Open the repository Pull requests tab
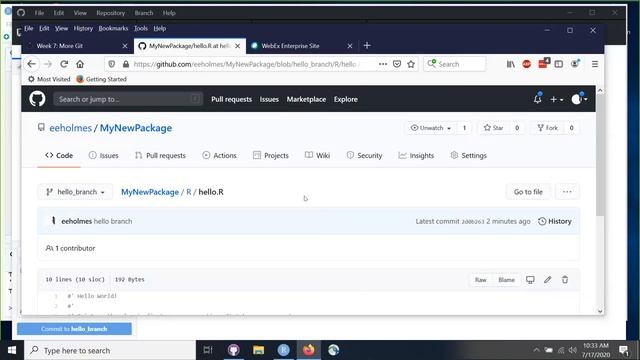This screenshot has height=360, width=640. pyautogui.click(x=160, y=156)
